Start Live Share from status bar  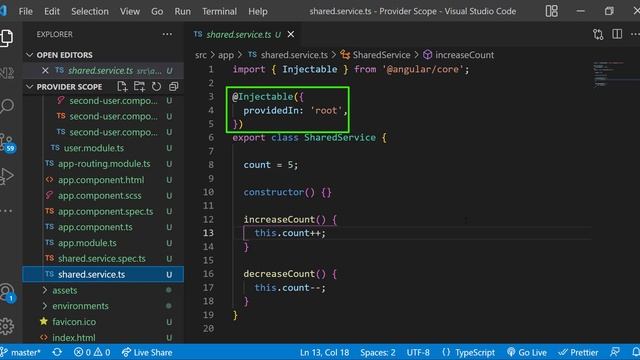pos(147,352)
